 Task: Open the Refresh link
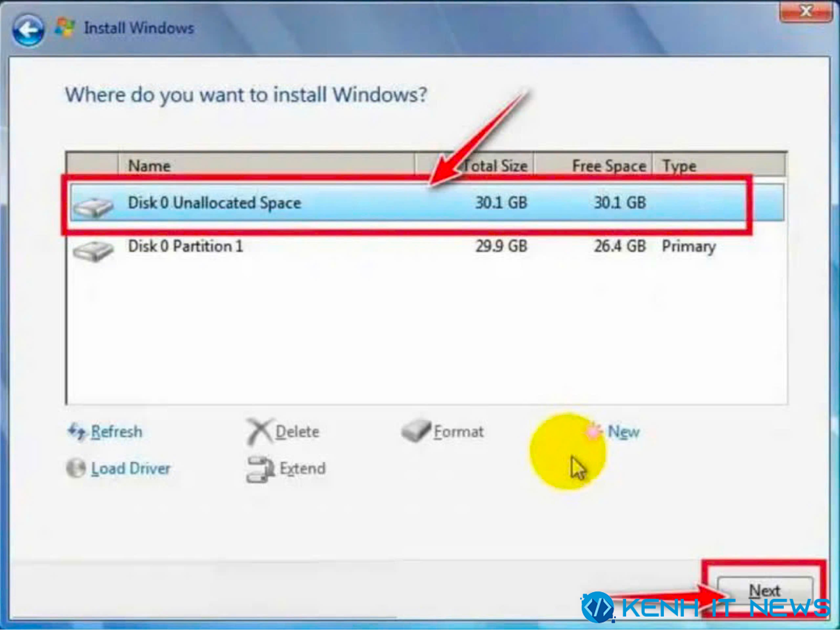pyautogui.click(x=116, y=432)
